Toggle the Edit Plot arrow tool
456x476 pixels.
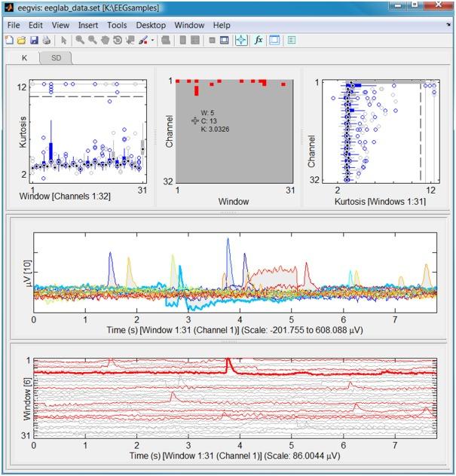point(64,40)
